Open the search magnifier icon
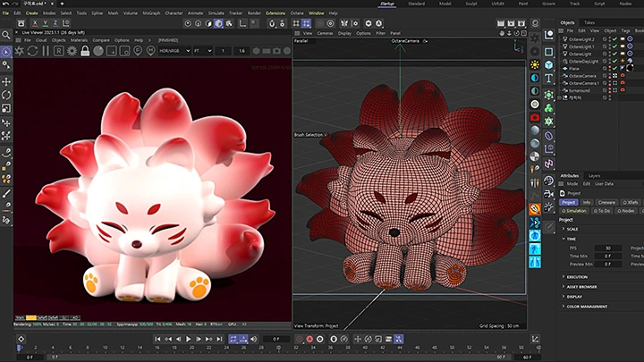 [5, 35]
